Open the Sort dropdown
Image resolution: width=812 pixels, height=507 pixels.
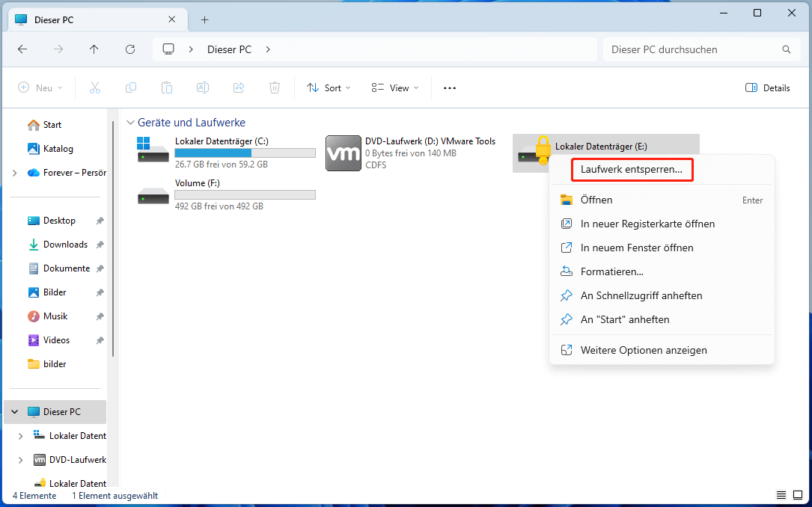329,87
